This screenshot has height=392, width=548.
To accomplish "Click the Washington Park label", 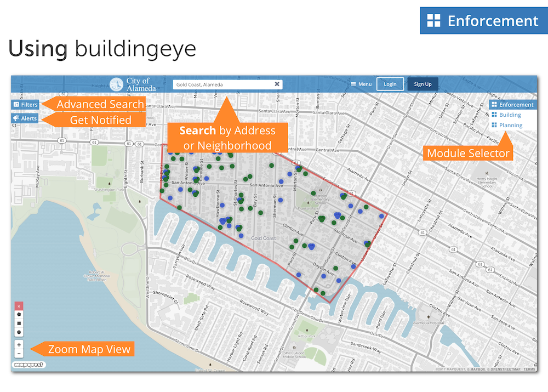I will point(110,189).
